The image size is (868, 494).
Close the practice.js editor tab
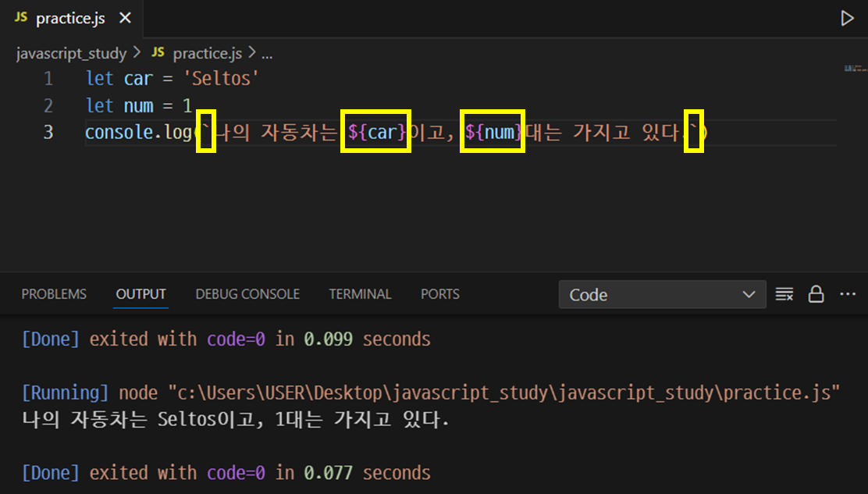125,18
